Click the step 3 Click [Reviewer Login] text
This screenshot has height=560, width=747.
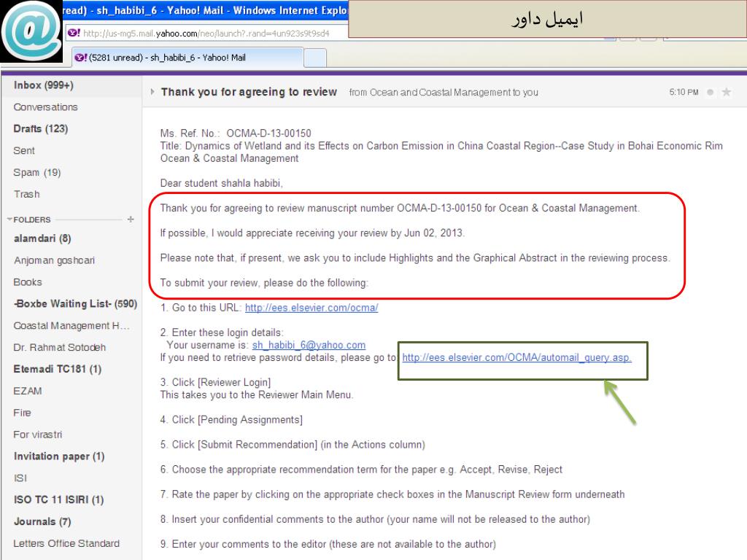215,382
